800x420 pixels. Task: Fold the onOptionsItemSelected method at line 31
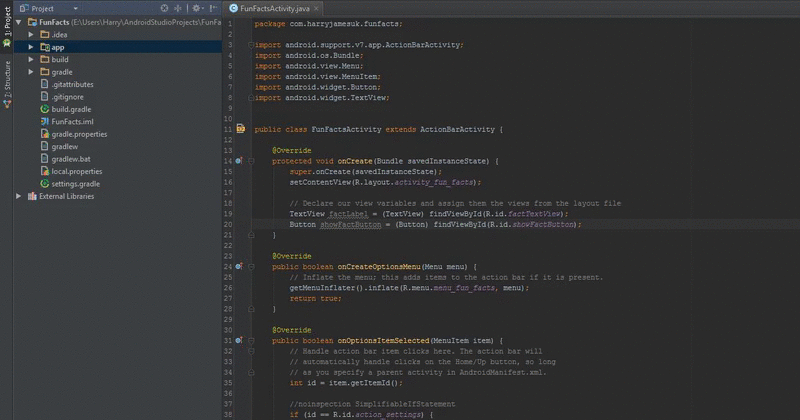pos(251,340)
